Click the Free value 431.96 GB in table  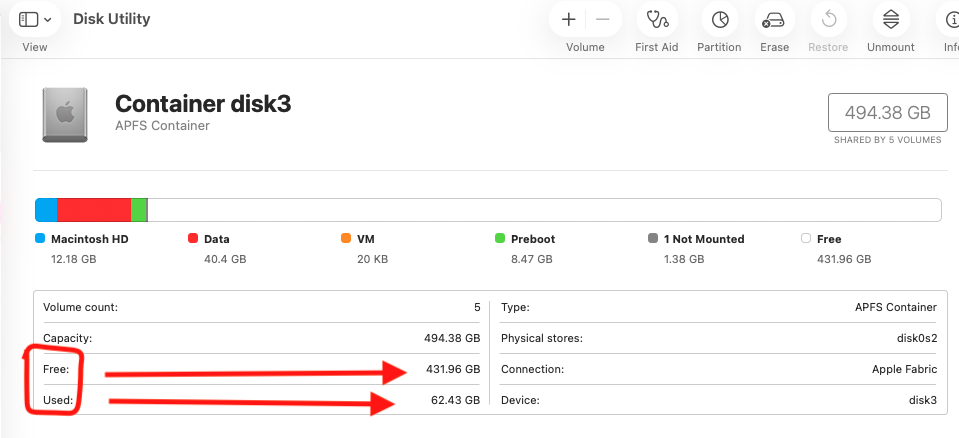pyautogui.click(x=453, y=369)
